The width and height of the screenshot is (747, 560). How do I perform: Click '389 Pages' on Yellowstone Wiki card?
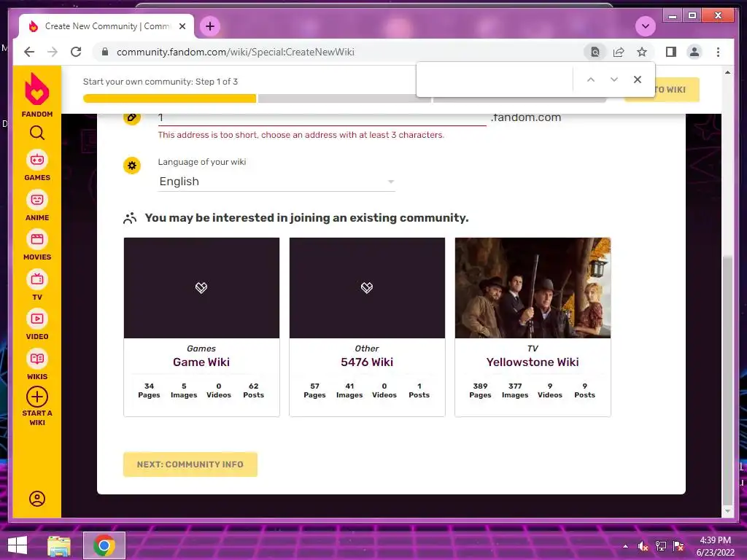click(480, 391)
